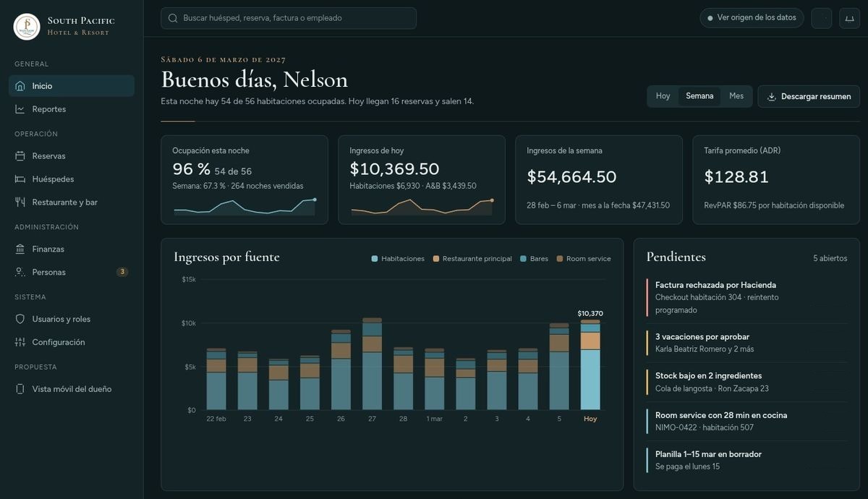Click the '5 abiertos' count in Pendientes
The height and width of the screenshot is (499, 868).
coord(830,258)
